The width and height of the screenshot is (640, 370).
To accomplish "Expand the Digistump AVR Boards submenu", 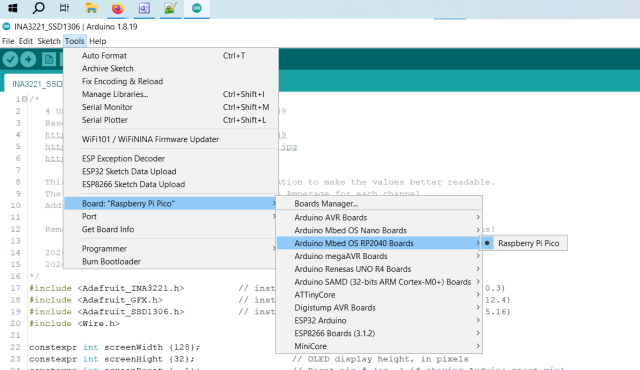I will point(379,308).
